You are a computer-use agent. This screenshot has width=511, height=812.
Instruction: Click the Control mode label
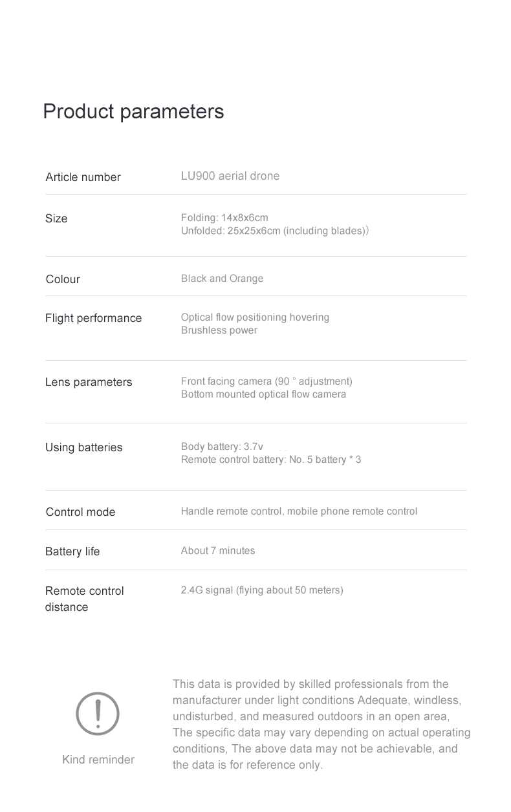pos(80,512)
